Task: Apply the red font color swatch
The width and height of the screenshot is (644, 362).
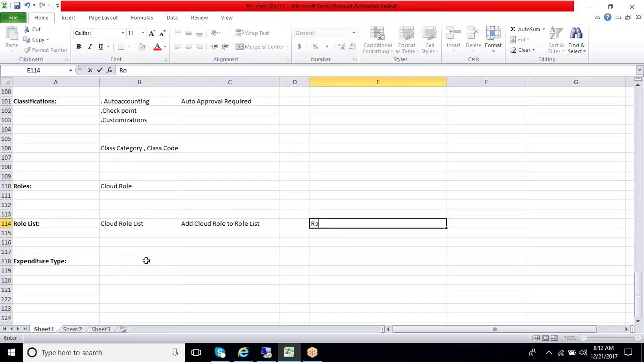Action: tap(157, 47)
